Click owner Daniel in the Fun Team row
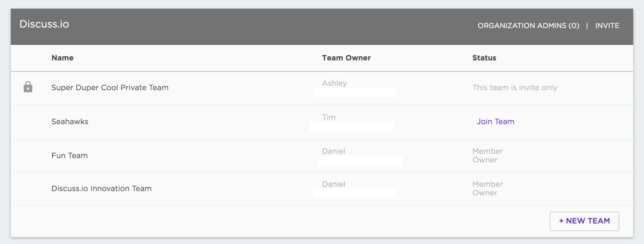The image size is (644, 244). coord(333,151)
